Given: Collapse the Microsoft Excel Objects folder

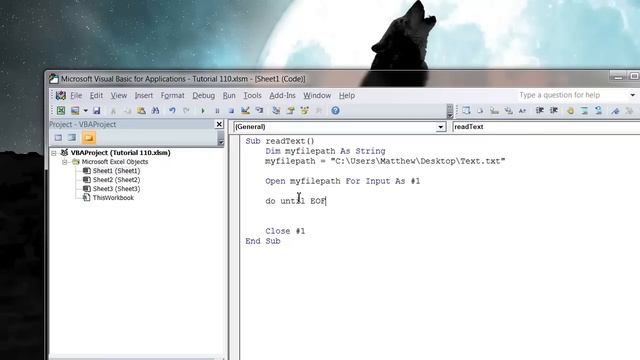Looking at the screenshot, I should pos(64,162).
